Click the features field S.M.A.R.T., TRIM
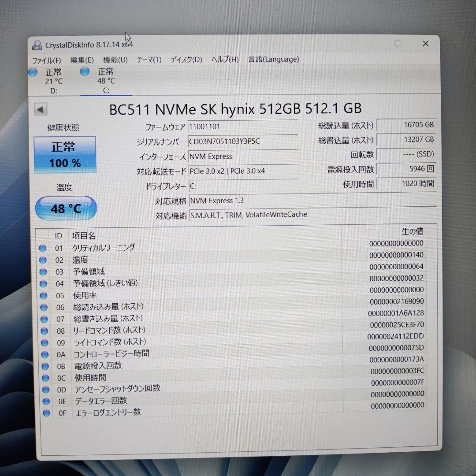The image size is (476, 476). coord(312,215)
